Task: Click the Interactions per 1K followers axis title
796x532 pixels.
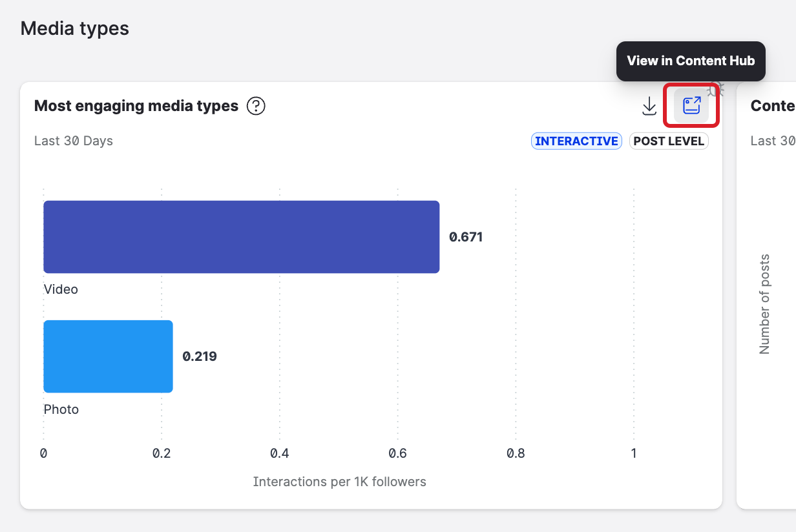Action: [x=339, y=482]
